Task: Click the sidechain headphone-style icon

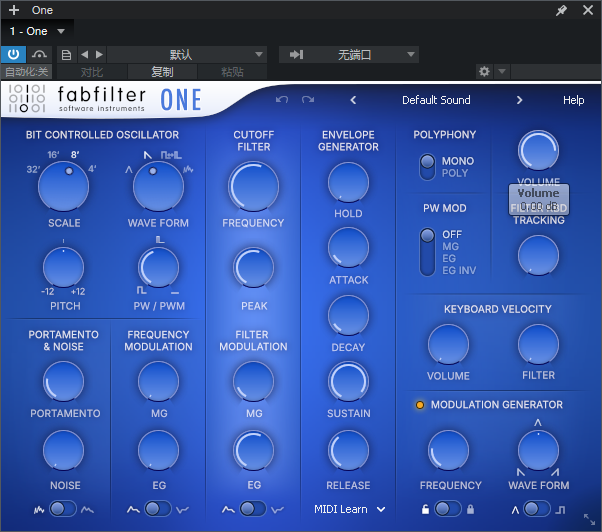Action: (x=39, y=55)
